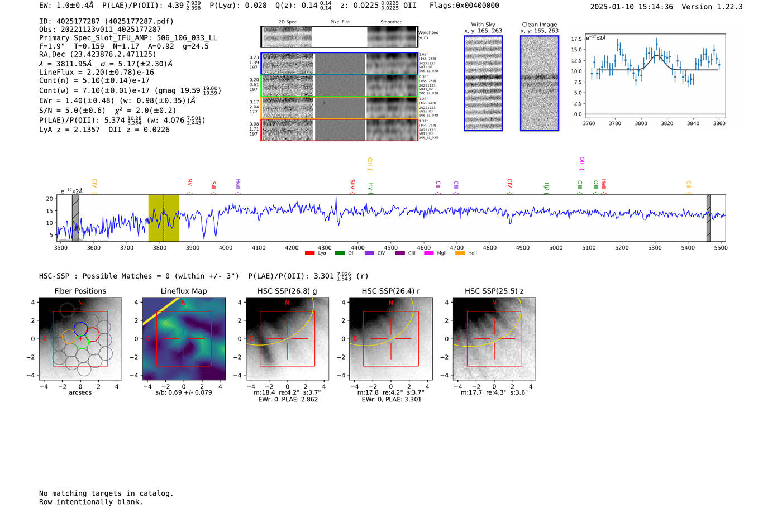The height and width of the screenshot is (532, 782).
Task: Click the 'S/N = 5.0(±0.6)' value
Action: point(72,111)
